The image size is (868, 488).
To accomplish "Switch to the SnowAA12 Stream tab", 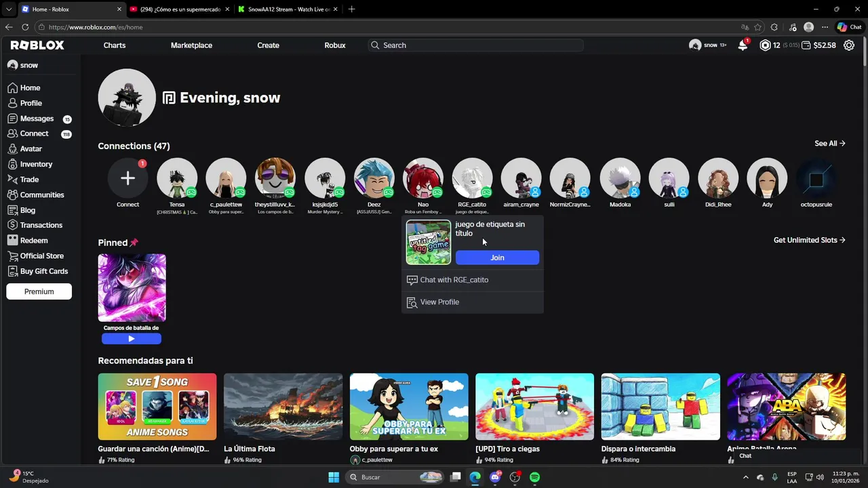I will click(x=289, y=9).
